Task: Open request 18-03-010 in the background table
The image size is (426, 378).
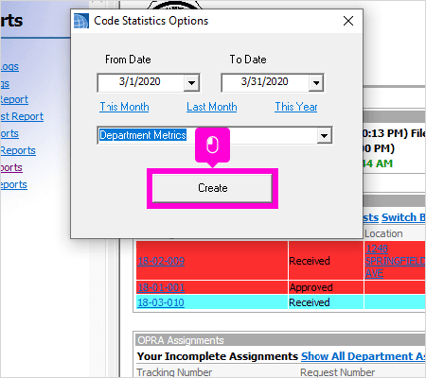Action: (x=161, y=302)
